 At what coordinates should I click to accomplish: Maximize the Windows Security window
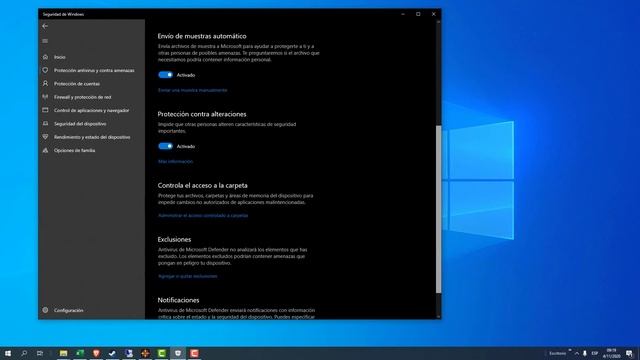point(418,14)
